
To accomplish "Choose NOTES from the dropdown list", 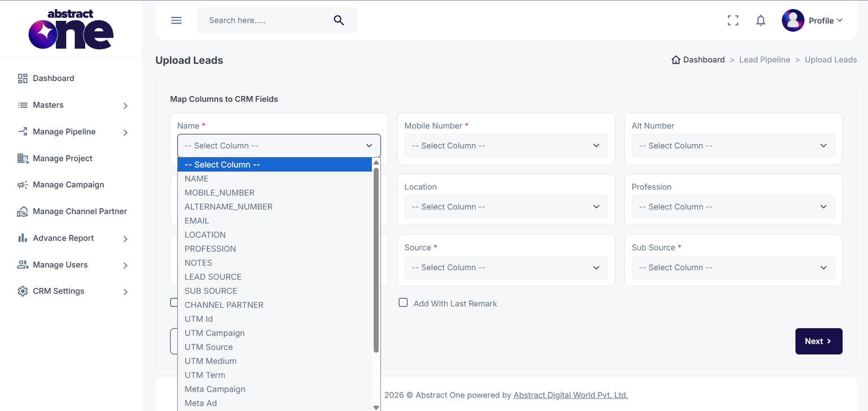I will pos(275,263).
